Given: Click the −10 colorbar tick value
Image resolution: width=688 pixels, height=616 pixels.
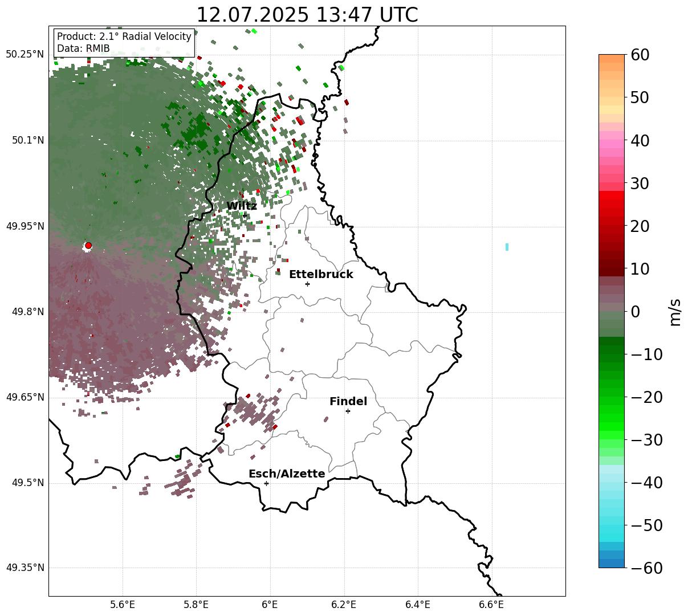Looking at the screenshot, I should pos(646,354).
